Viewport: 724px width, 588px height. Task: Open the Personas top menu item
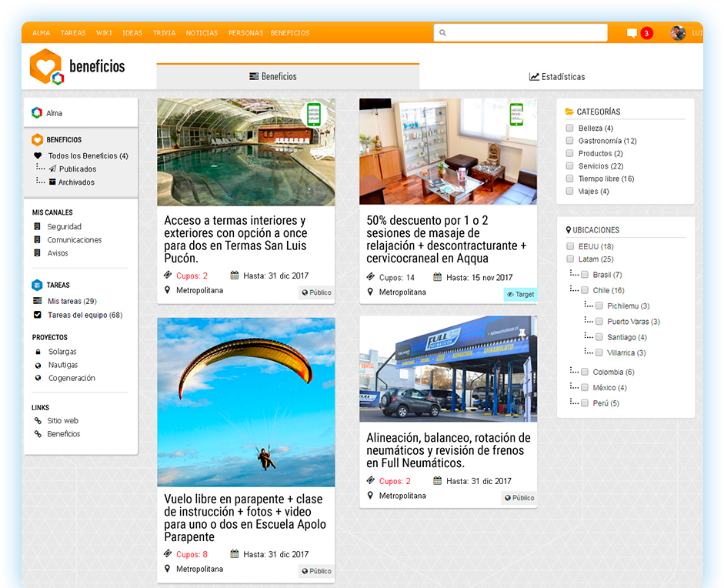pyautogui.click(x=245, y=33)
